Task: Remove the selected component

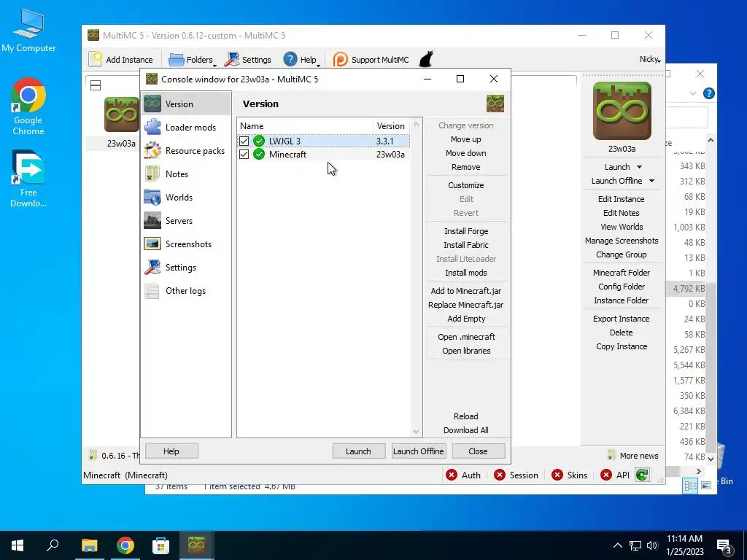Action: pos(466,167)
